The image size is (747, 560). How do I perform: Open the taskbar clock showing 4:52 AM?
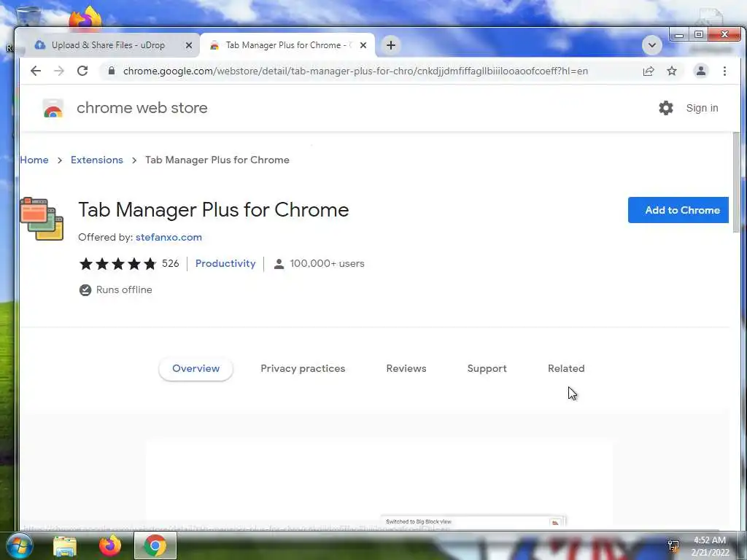710,546
